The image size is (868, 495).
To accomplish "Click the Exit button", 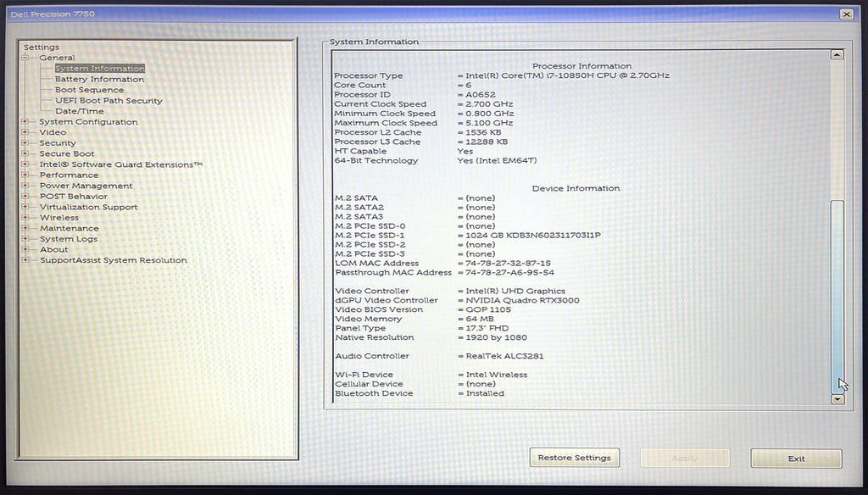I will pos(796,459).
